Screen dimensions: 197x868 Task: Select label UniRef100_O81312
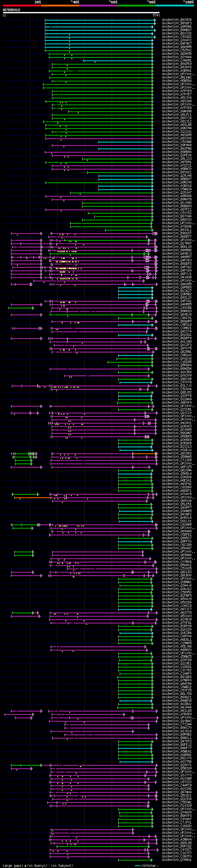(x=177, y=121)
